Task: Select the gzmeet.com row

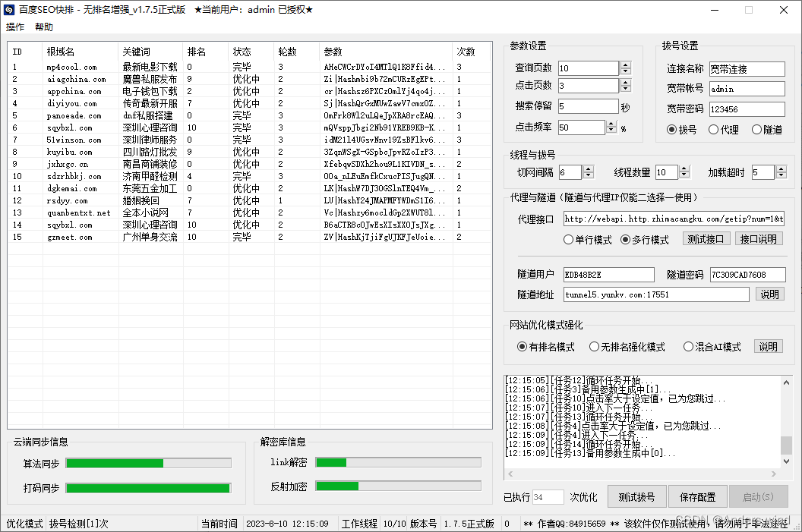Action: point(249,237)
